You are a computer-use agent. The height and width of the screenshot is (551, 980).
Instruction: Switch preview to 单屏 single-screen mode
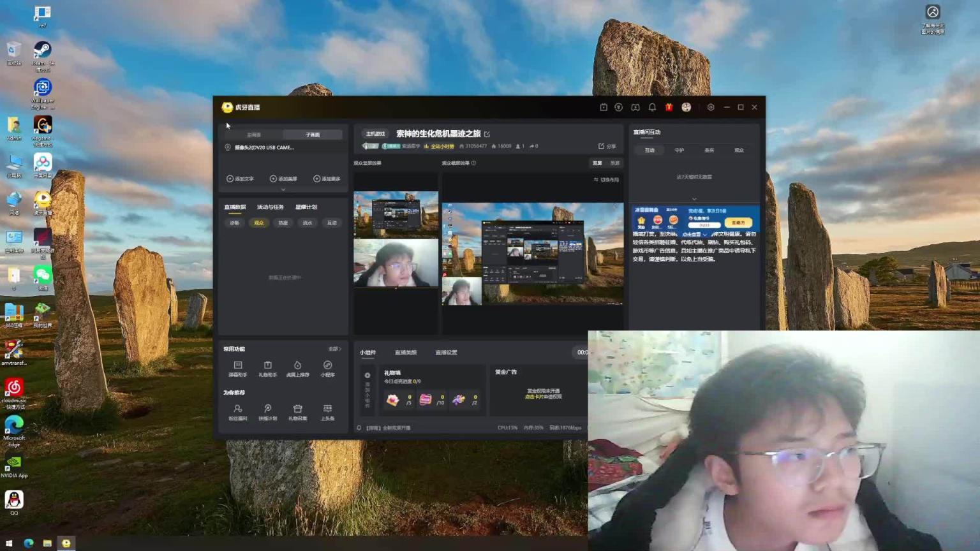(614, 163)
